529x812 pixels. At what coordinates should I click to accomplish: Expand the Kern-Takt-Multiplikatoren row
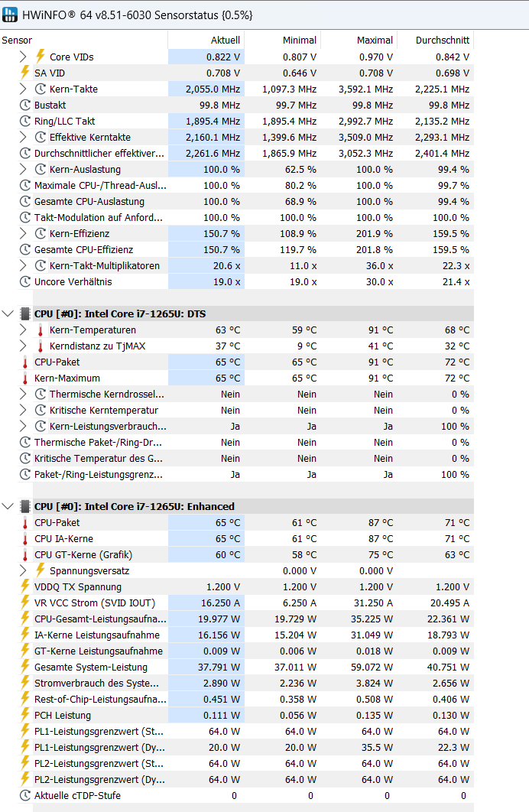coord(23,265)
